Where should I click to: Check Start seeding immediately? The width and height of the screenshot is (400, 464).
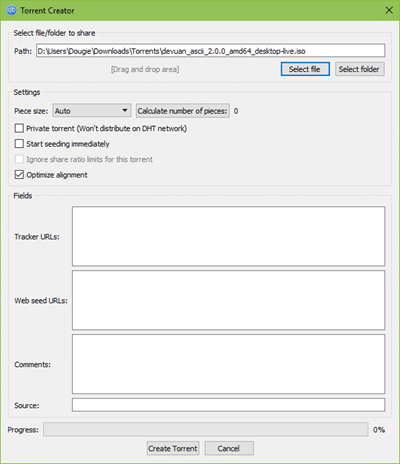19,144
